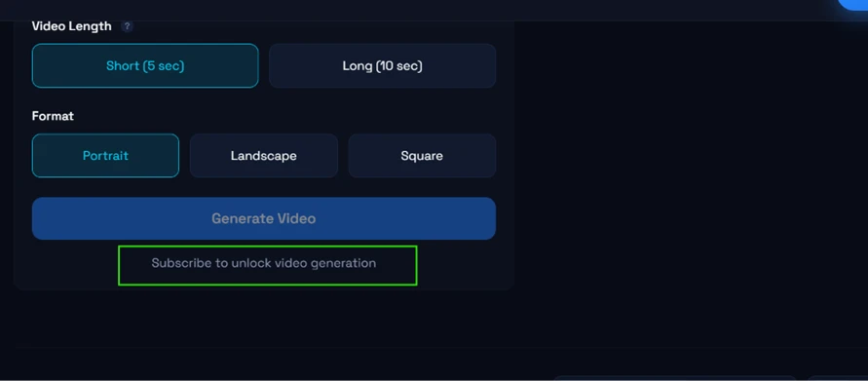Select the Short (5 sec) video length
868x381 pixels.
145,66
